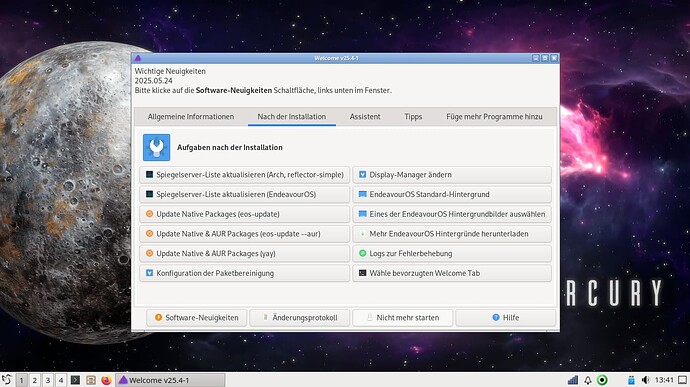Minimize the Welcome window
690x387 pixels.
(536, 58)
